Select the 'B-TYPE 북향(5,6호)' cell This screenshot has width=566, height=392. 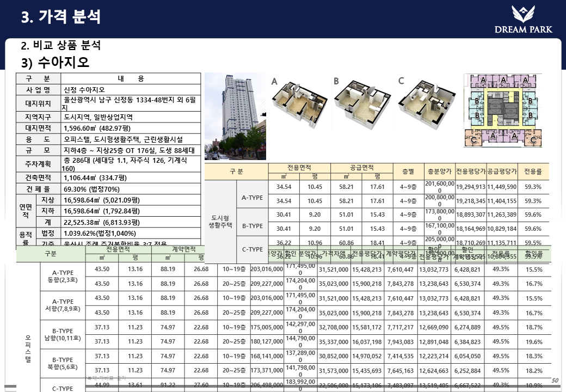click(x=63, y=364)
